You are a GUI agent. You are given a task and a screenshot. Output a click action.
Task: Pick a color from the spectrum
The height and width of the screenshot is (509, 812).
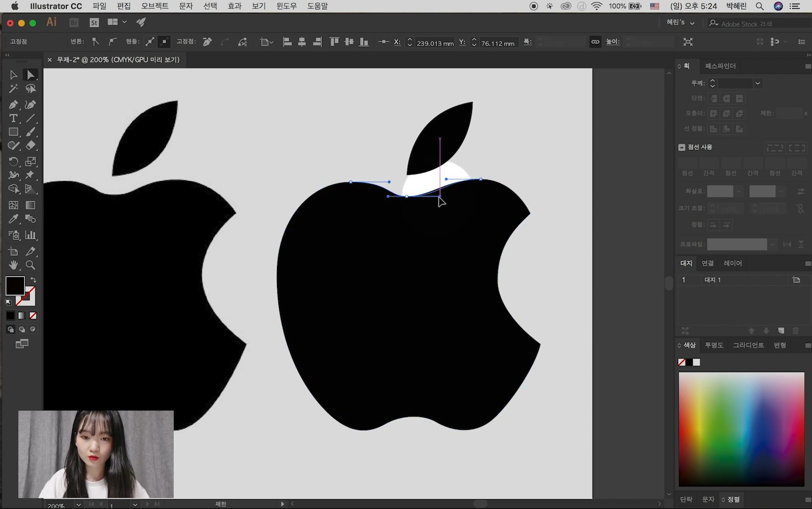[741, 429]
